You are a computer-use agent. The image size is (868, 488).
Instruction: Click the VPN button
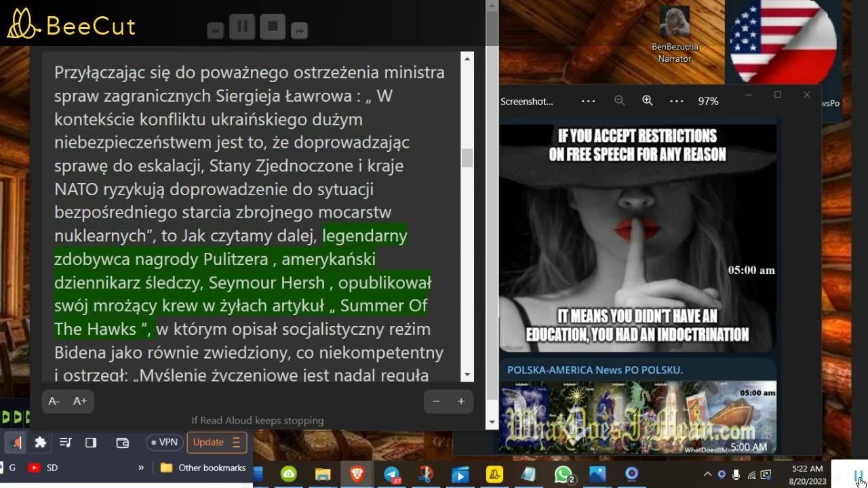click(x=164, y=443)
